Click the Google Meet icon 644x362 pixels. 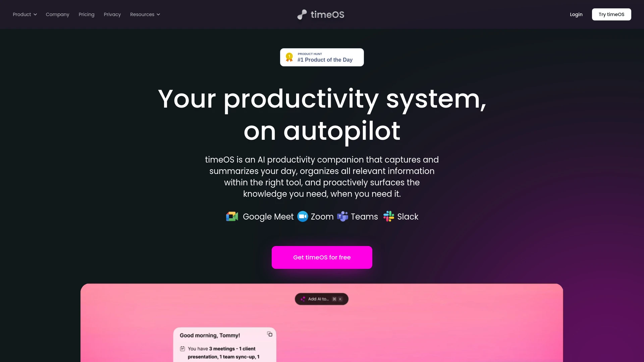tap(232, 217)
